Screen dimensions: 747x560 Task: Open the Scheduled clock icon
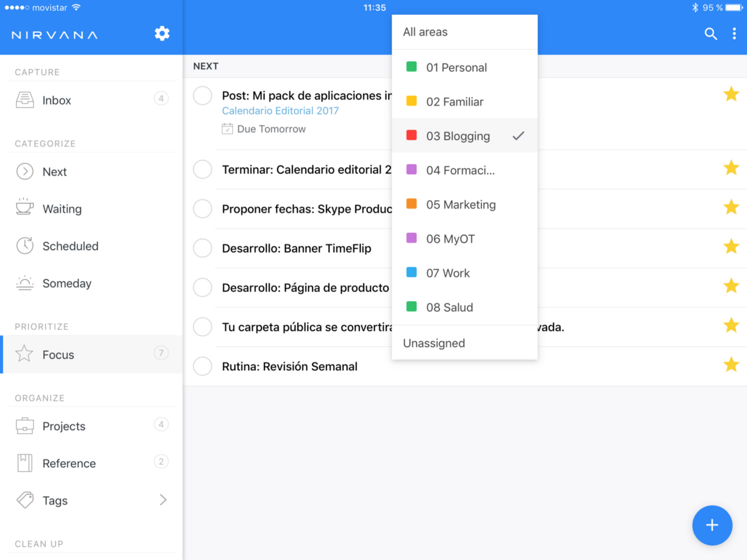click(24, 246)
